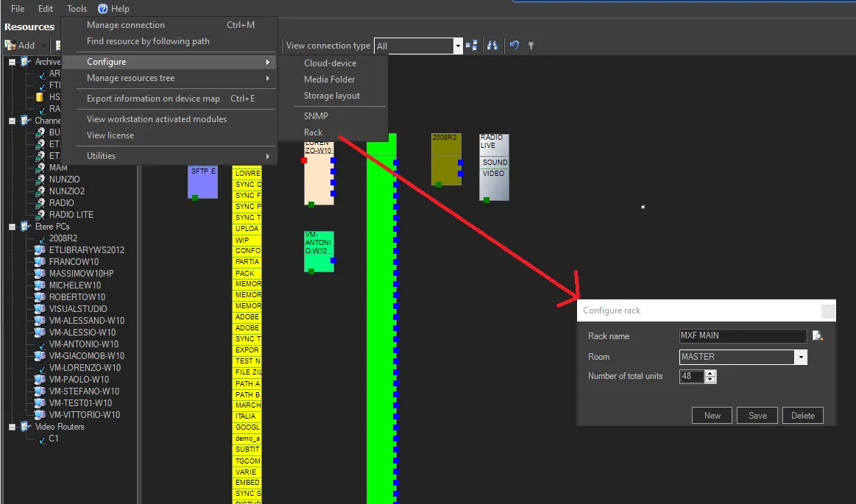Select the RADIO LIVE device block
Image resolution: width=856 pixels, height=504 pixels.
point(494,167)
